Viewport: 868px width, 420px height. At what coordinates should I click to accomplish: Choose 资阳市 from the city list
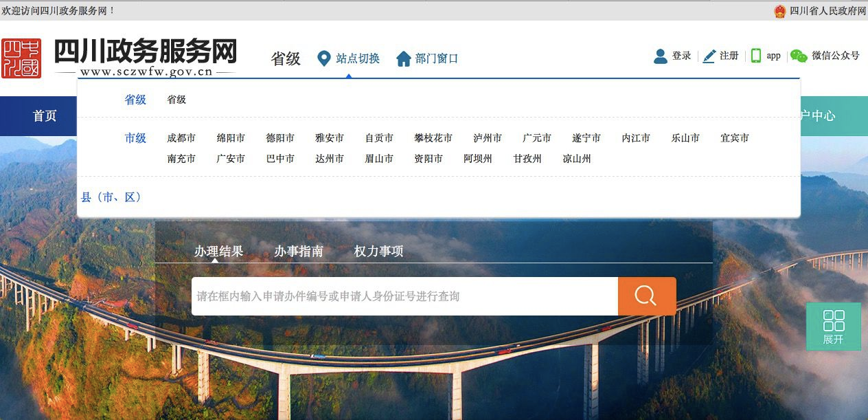click(429, 159)
